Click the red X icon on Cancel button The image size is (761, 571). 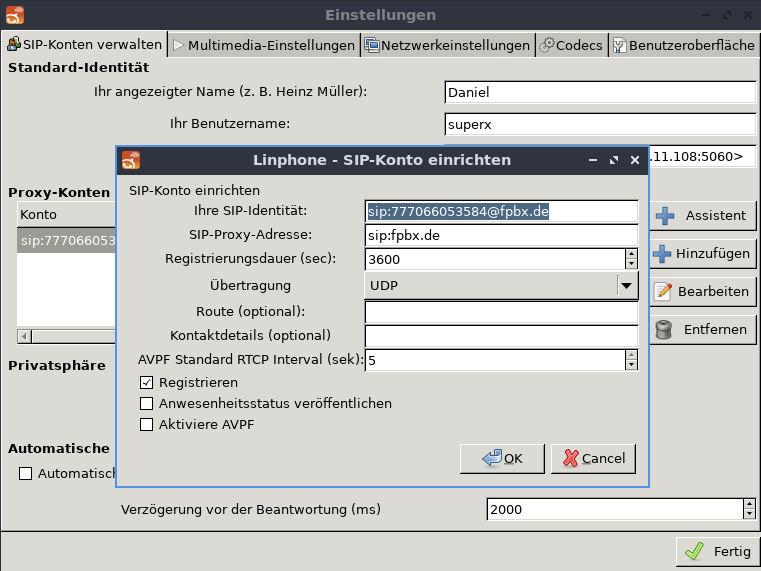point(571,458)
